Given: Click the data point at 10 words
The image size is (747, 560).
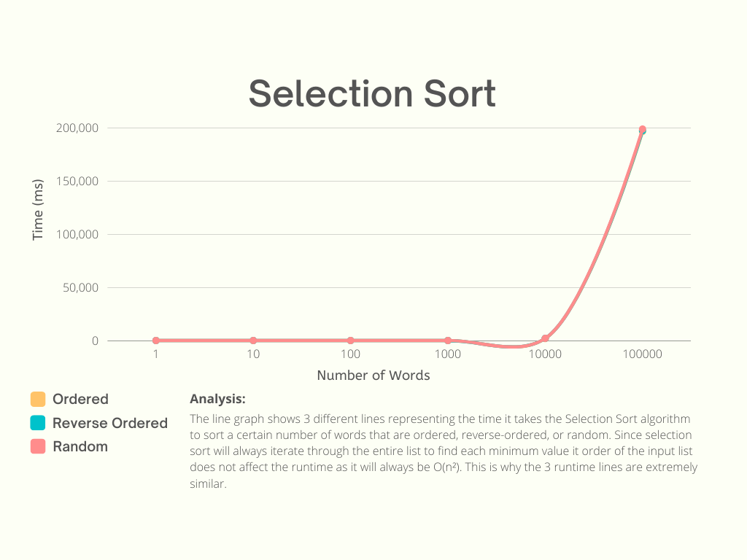Looking at the screenshot, I should click(x=253, y=341).
